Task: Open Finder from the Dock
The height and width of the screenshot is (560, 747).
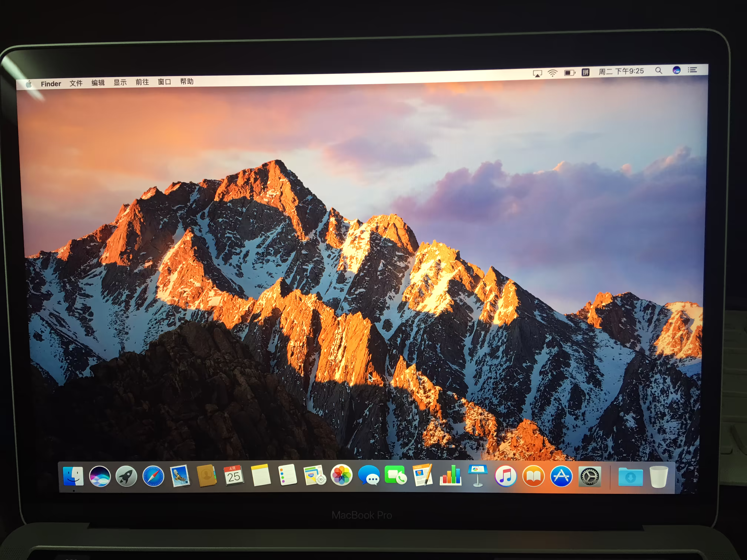Action: [73, 476]
